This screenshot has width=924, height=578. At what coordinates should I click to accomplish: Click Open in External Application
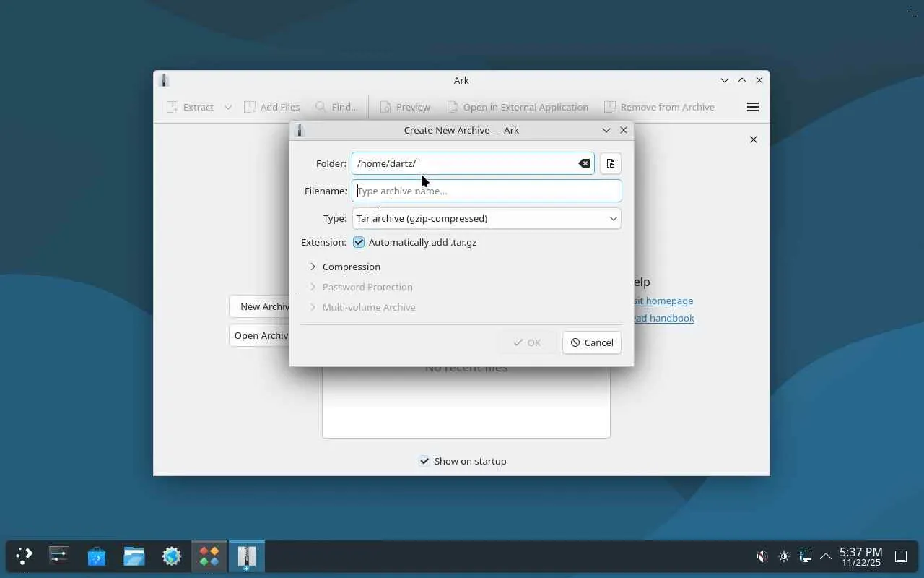518,107
